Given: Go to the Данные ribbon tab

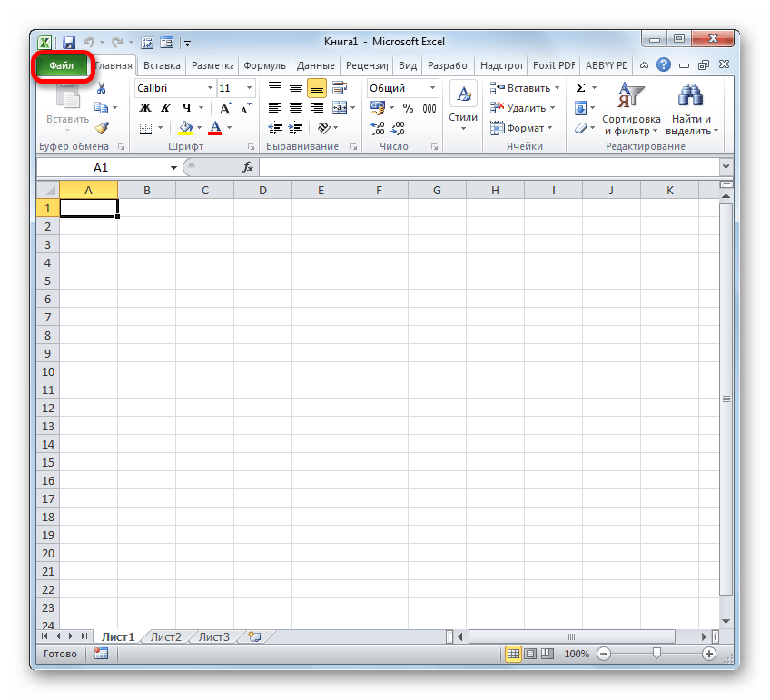Looking at the screenshot, I should point(315,65).
